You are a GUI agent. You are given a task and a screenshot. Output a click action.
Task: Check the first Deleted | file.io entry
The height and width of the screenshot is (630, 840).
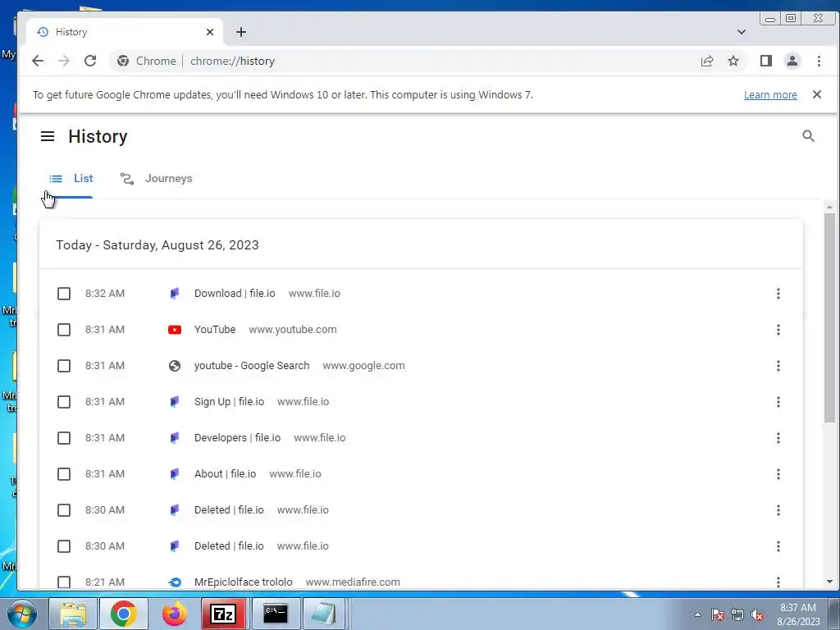pos(64,510)
